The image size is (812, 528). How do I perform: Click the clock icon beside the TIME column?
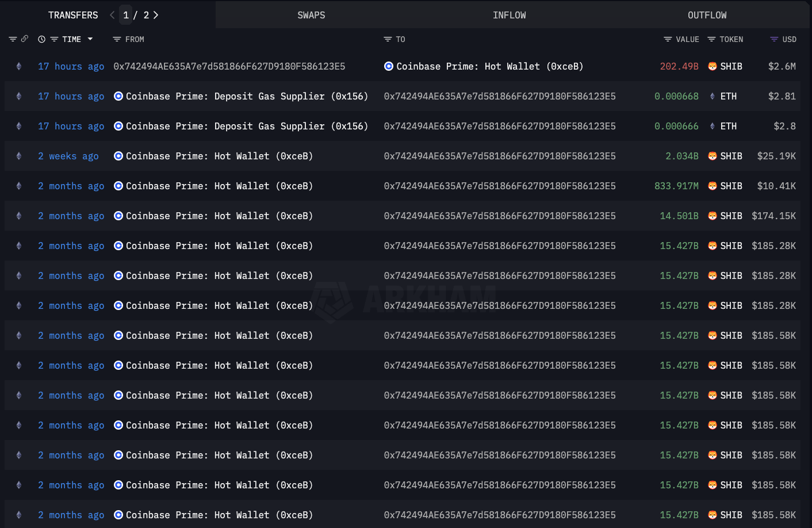(41, 39)
